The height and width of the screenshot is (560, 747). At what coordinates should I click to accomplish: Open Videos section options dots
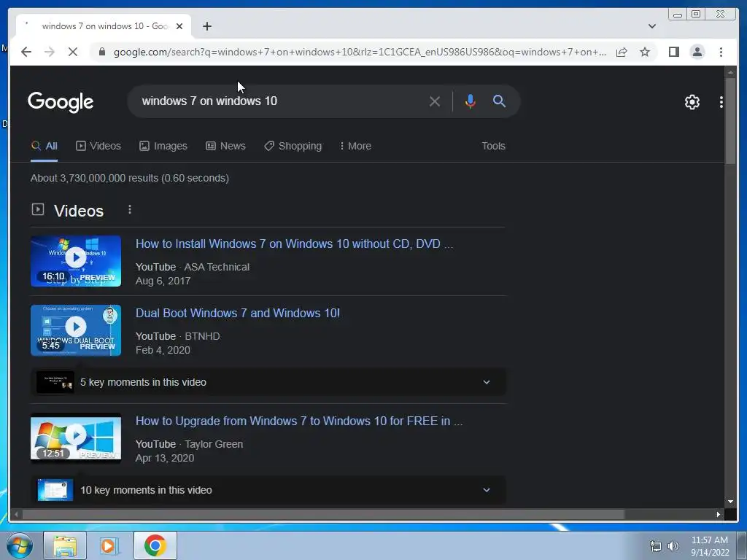(130, 209)
